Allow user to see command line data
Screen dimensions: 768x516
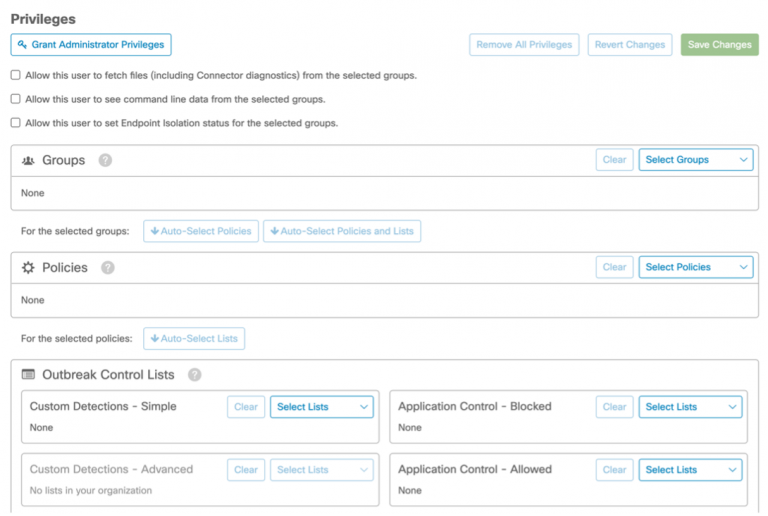click(x=15, y=99)
